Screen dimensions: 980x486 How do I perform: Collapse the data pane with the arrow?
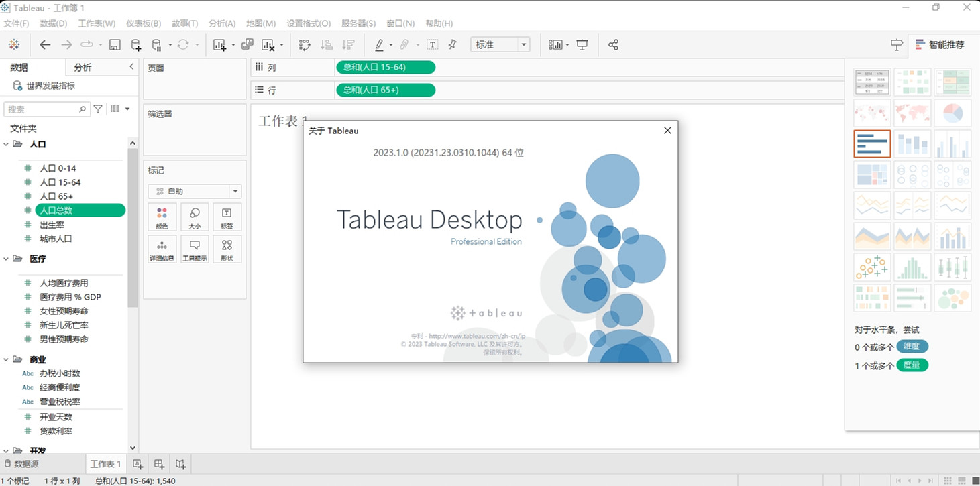tap(131, 67)
